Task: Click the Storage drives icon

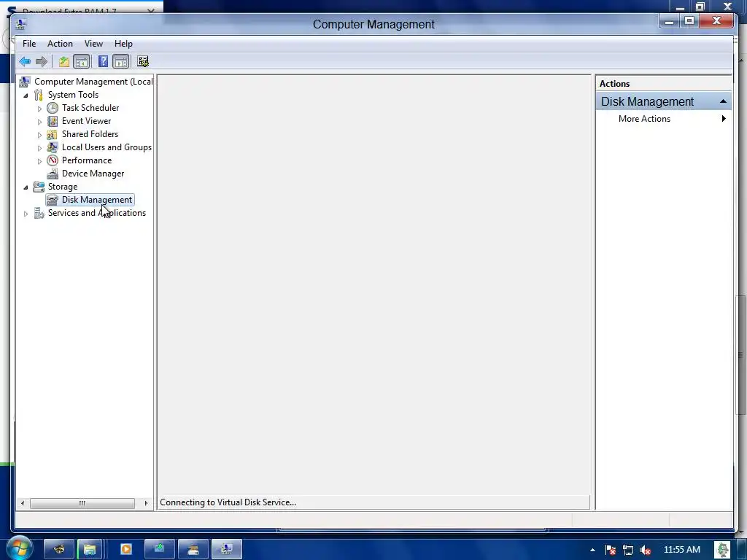Action: (39, 187)
